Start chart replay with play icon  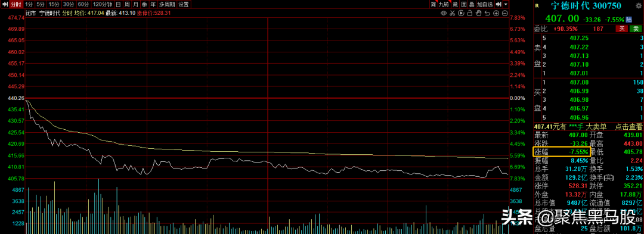click(x=461, y=13)
